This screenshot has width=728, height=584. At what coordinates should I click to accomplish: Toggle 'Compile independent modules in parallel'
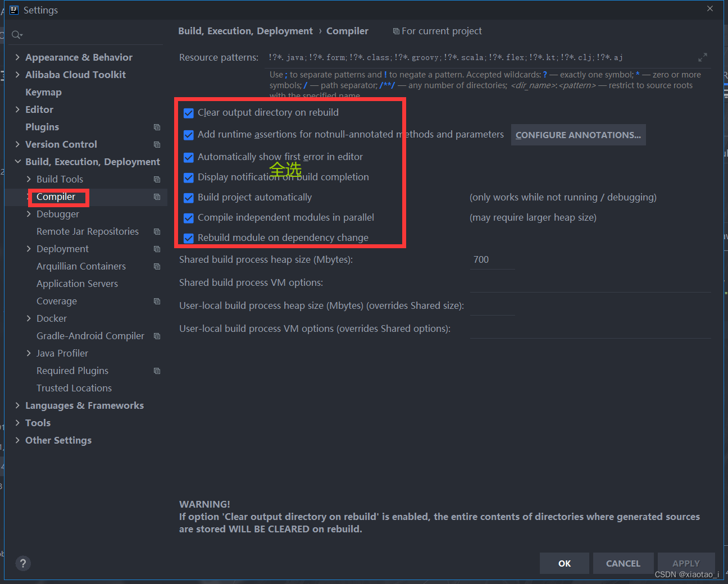(x=188, y=218)
